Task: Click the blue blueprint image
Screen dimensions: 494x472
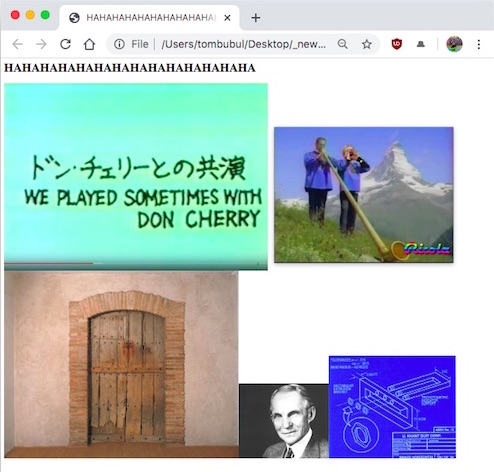Action: [392, 407]
